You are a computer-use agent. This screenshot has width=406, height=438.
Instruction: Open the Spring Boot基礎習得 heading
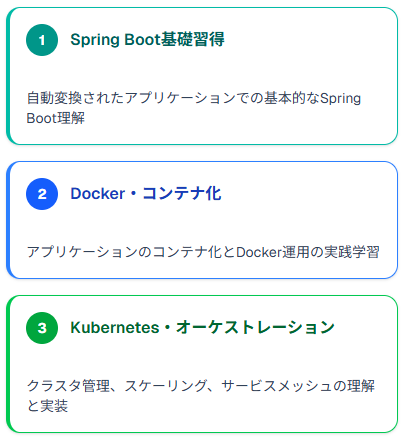[147, 40]
